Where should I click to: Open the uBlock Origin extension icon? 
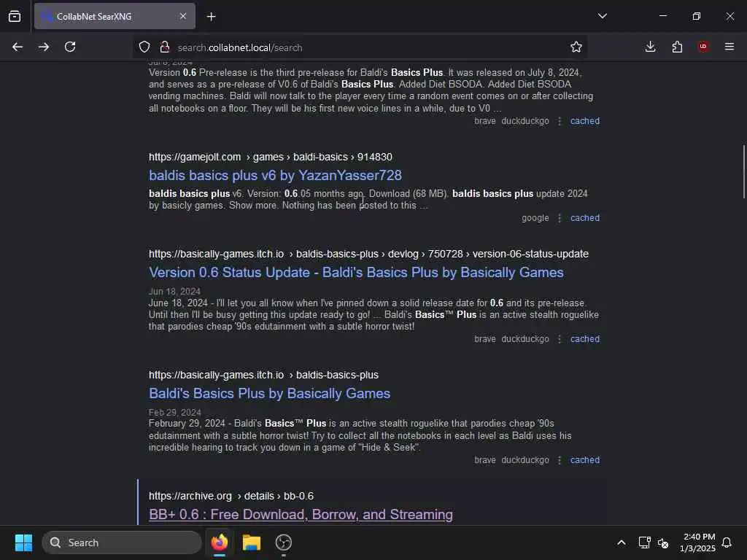click(x=703, y=47)
